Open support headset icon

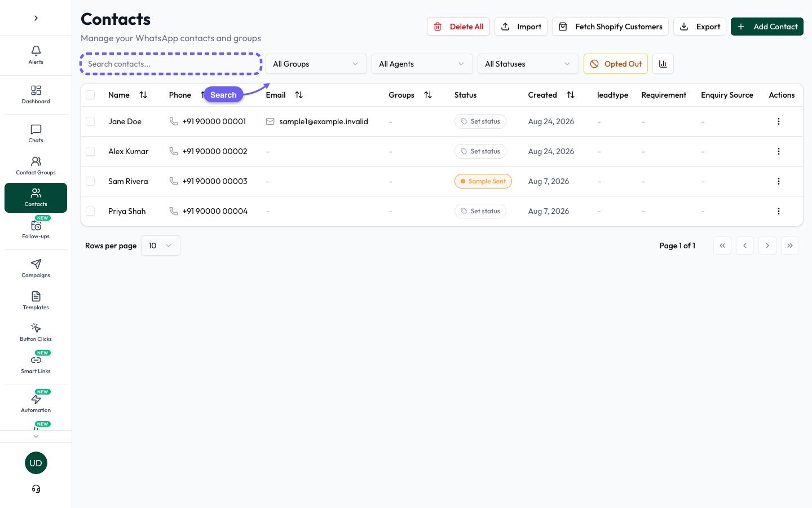36,489
